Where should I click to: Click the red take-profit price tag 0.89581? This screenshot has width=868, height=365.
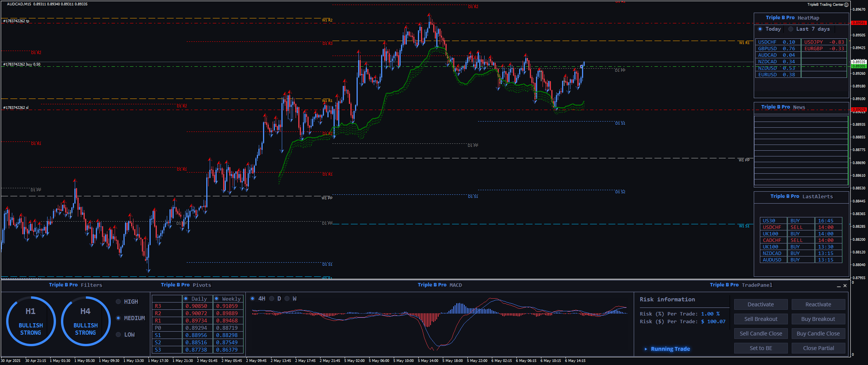(858, 23)
